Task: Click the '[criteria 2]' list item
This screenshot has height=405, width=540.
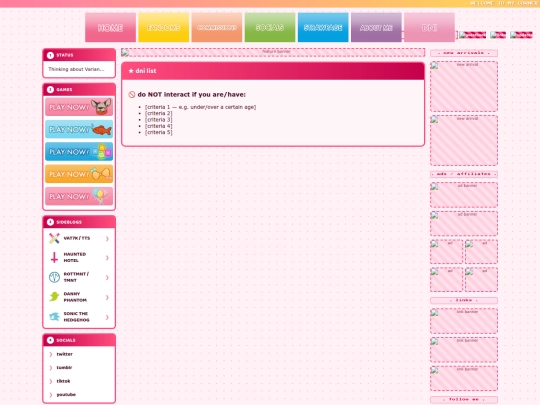Action: tap(158, 113)
